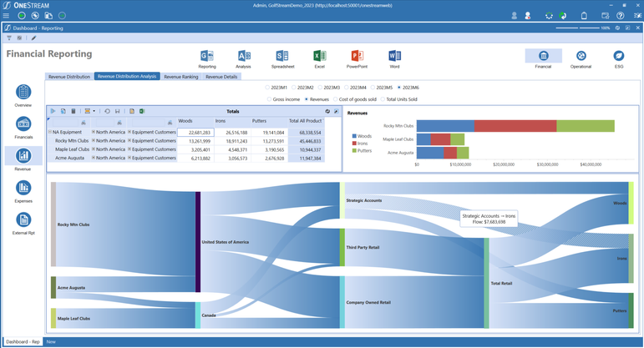Screen dimensions: 644x348
Task: Click the run play icon in grid toolbar
Action: (x=53, y=111)
